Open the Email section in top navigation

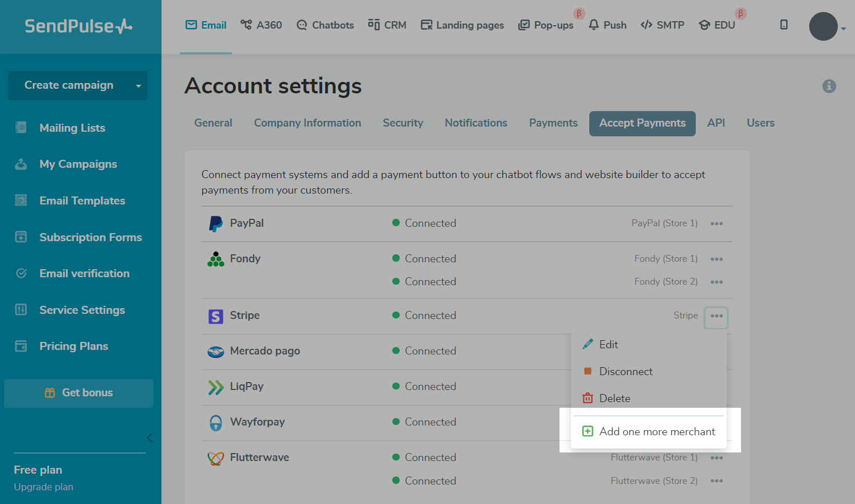tap(206, 25)
